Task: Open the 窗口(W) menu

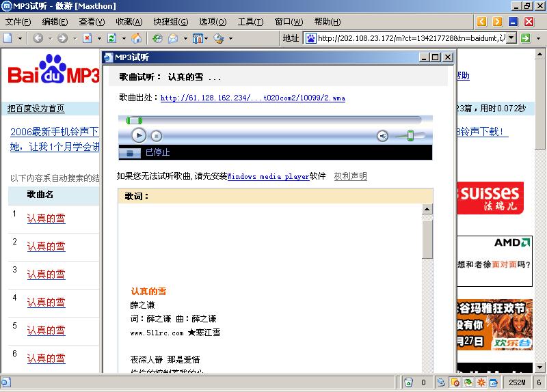Action: coord(289,22)
